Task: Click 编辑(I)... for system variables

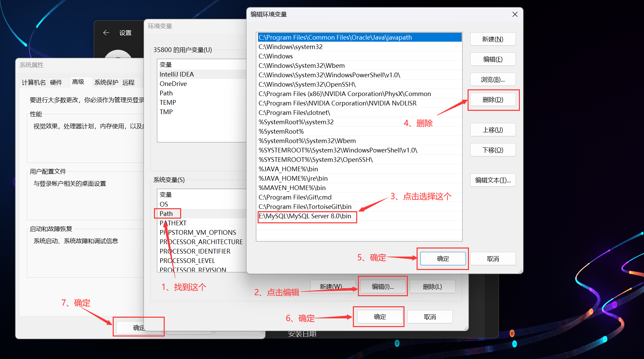Action: 383,286
